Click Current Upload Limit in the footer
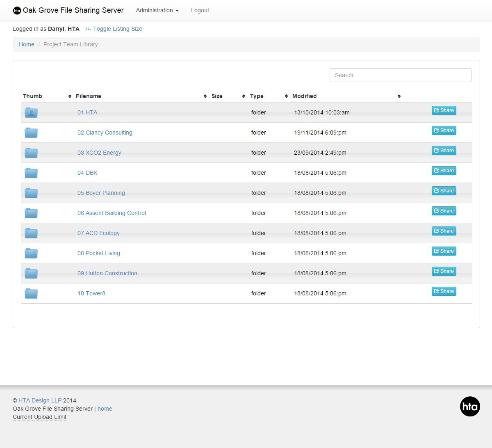This screenshot has height=448, width=492. pyautogui.click(x=39, y=417)
